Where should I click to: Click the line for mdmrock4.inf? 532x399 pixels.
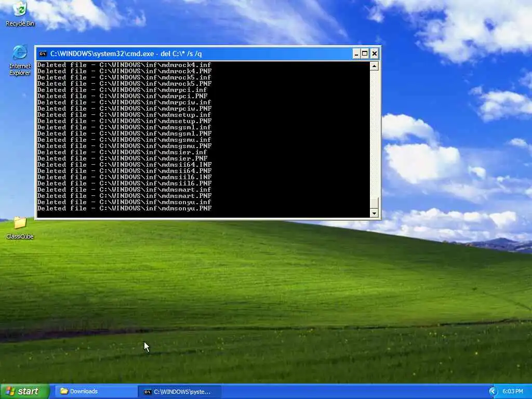click(x=124, y=65)
